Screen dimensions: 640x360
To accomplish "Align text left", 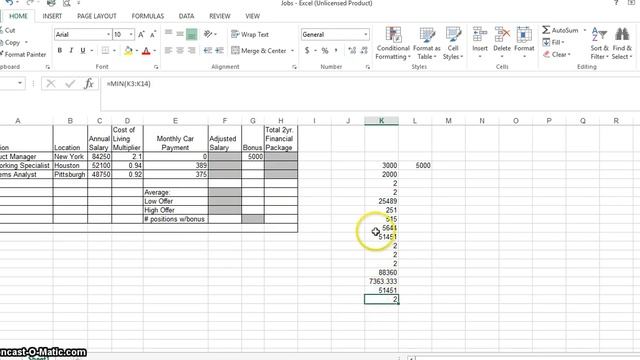I will tap(169, 51).
